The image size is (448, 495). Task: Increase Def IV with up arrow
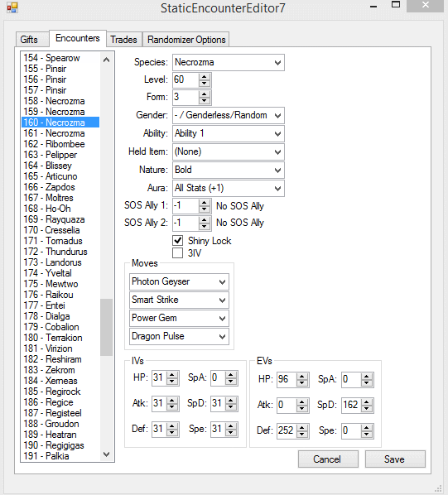click(x=172, y=426)
